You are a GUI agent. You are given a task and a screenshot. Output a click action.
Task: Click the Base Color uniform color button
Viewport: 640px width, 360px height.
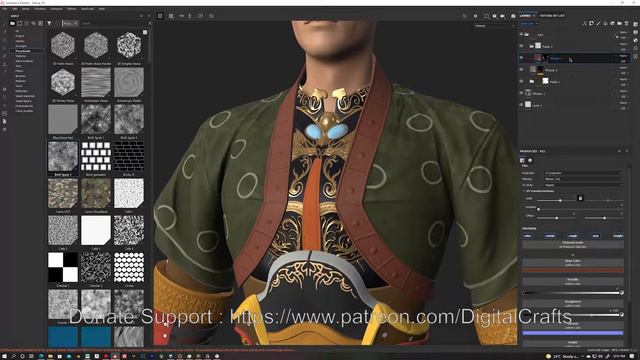(573, 262)
